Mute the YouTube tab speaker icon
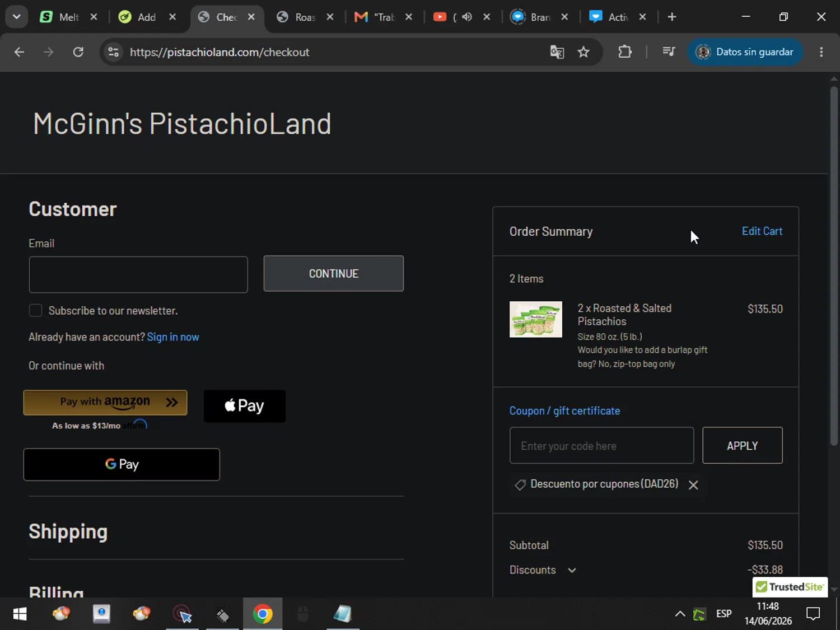 467,17
